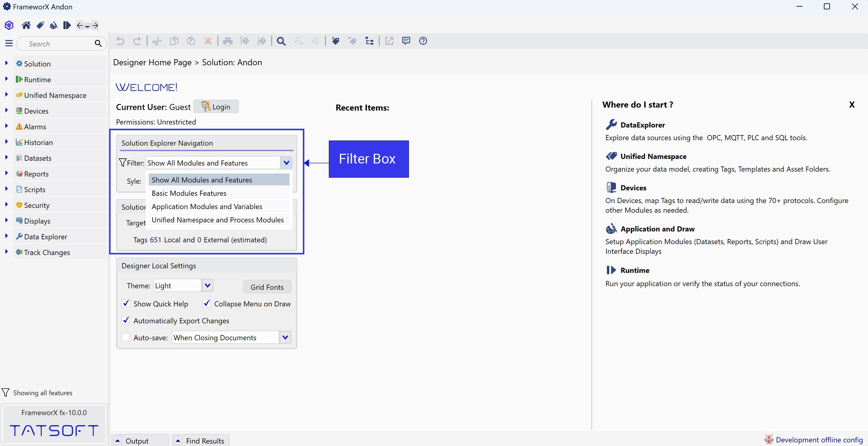The image size is (868, 446).
Task: Click the Redo toolbar icon
Action: pos(137,41)
